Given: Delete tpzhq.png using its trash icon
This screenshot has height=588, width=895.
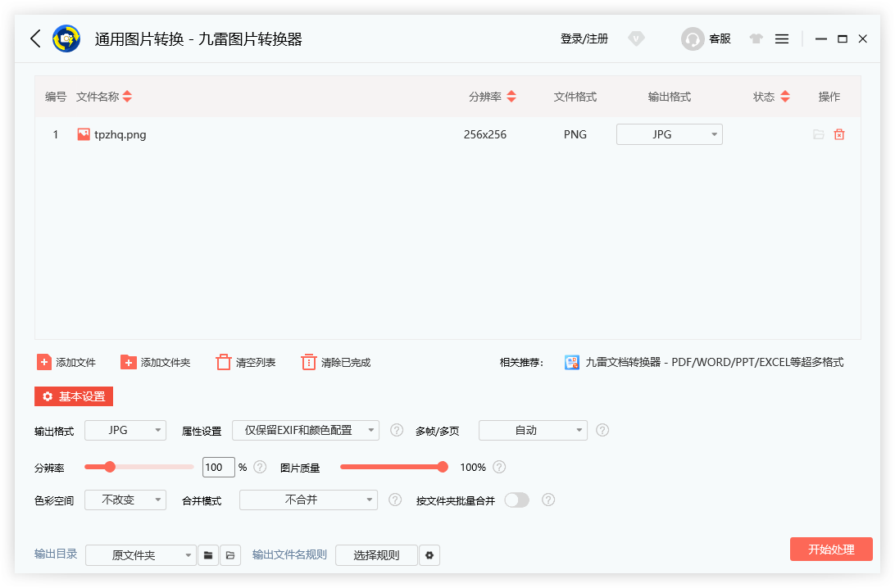Looking at the screenshot, I should tap(839, 133).
